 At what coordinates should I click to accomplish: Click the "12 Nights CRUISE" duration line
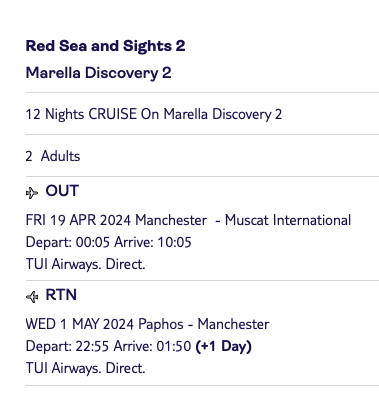pos(154,114)
